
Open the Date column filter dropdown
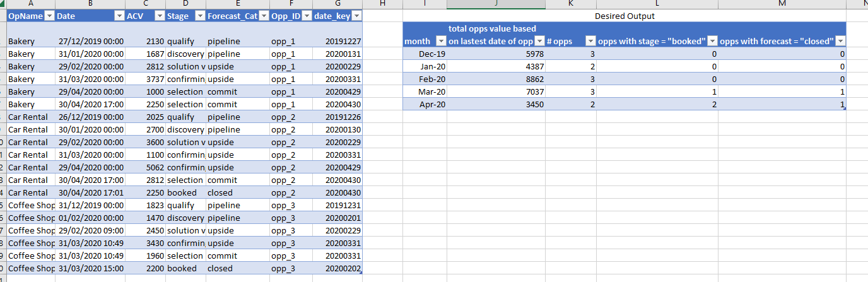pyautogui.click(x=119, y=16)
